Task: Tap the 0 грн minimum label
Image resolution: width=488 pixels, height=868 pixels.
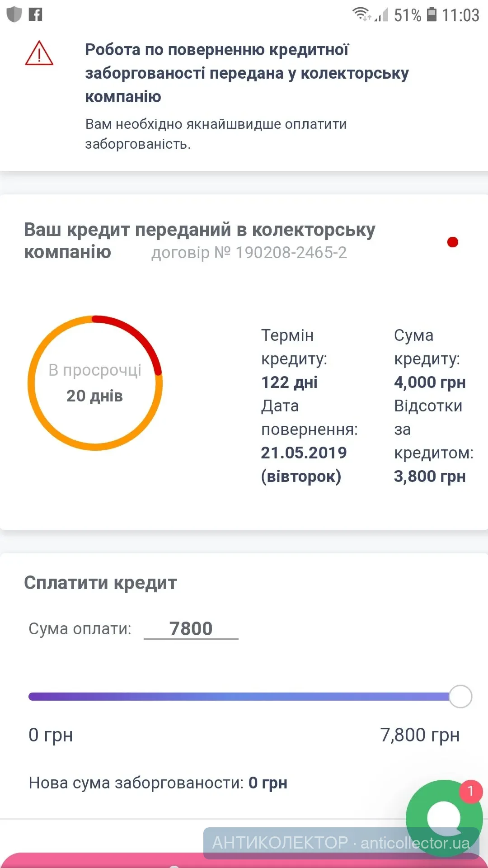Action: (51, 735)
